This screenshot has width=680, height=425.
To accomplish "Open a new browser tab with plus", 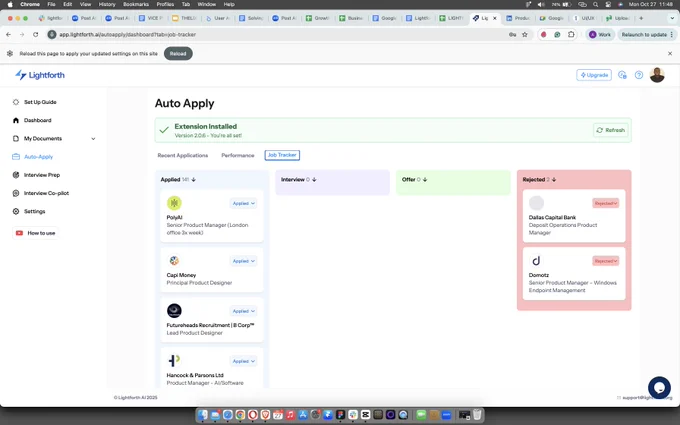I will (641, 18).
